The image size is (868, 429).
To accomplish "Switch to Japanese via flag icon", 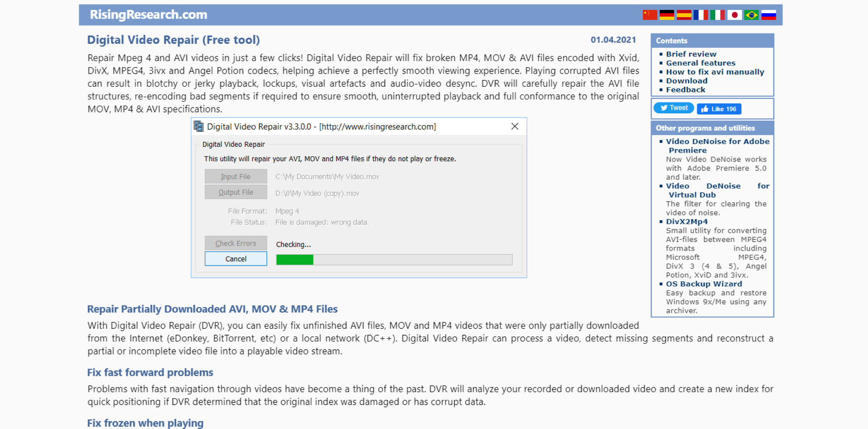I will (735, 15).
